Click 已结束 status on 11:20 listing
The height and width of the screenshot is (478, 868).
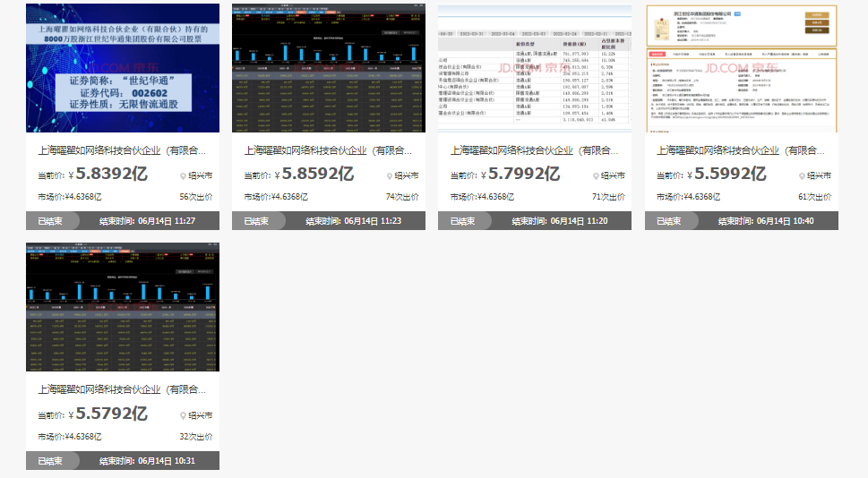point(463,221)
